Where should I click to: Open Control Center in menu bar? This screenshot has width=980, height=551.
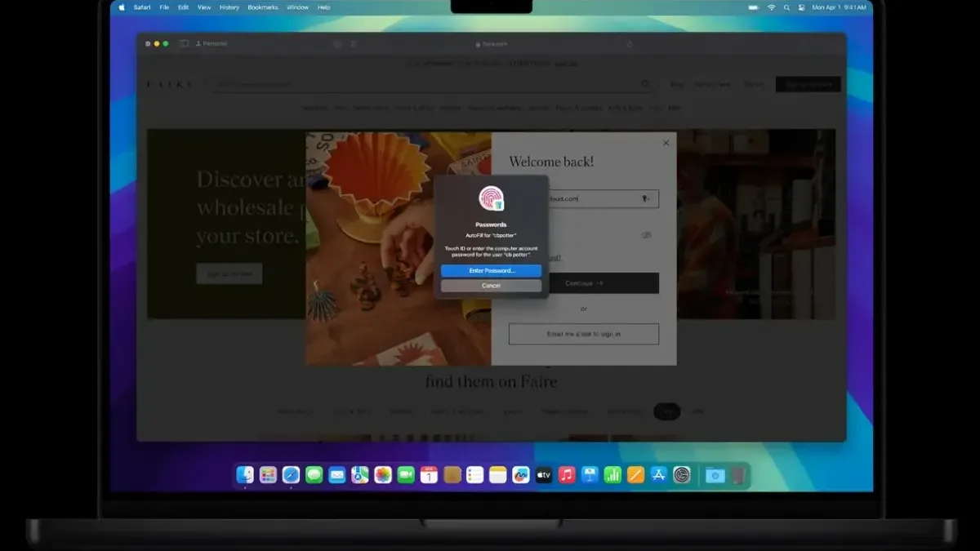[x=802, y=7]
